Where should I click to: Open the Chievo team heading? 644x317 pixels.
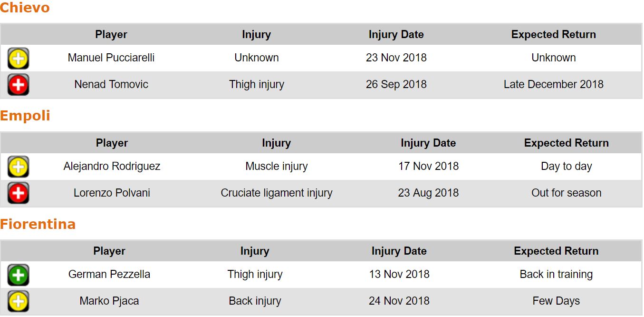[25, 8]
